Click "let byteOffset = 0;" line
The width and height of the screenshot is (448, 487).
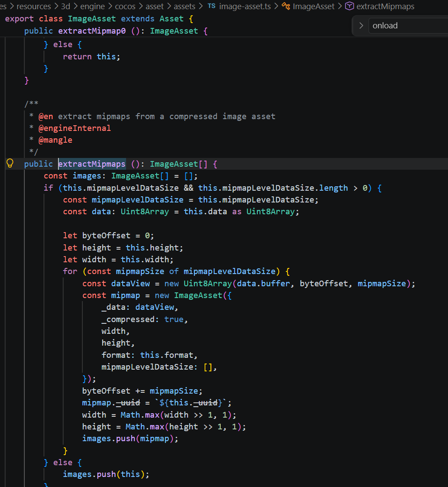click(108, 235)
